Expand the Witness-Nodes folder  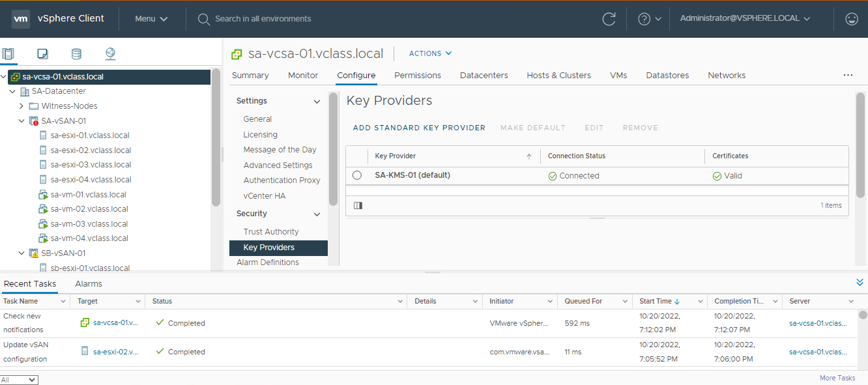[x=22, y=106]
